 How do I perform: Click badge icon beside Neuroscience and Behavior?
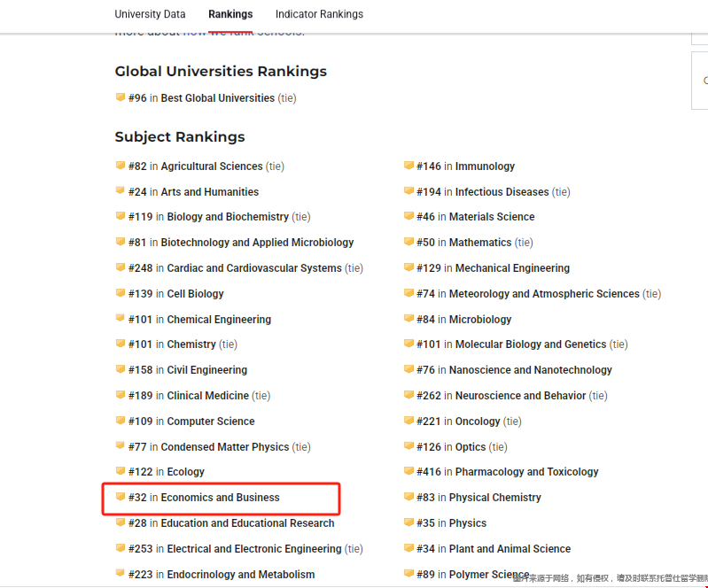coord(408,395)
